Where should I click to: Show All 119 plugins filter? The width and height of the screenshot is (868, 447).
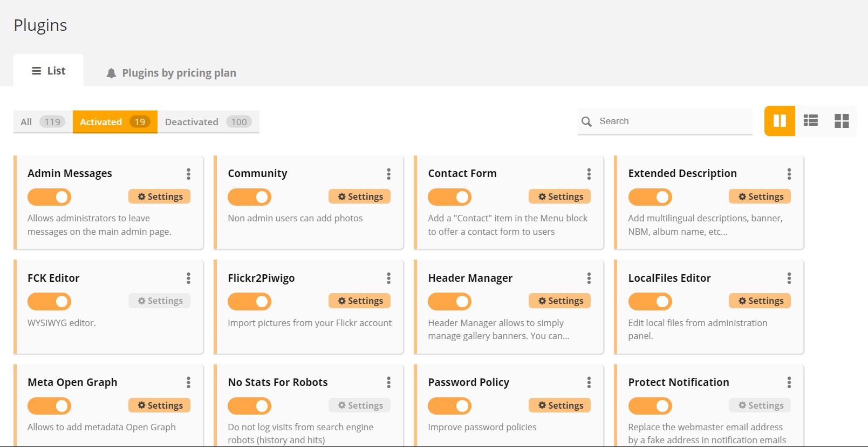(x=43, y=122)
